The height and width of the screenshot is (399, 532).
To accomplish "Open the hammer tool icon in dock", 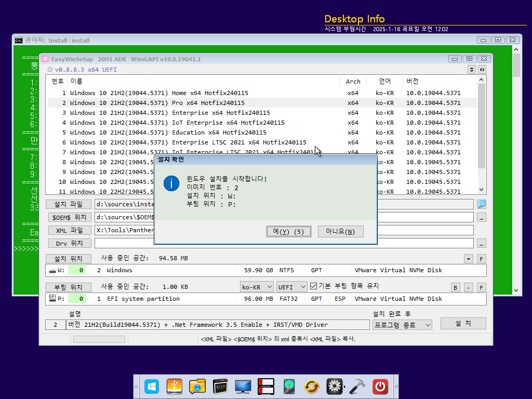I will point(357,387).
